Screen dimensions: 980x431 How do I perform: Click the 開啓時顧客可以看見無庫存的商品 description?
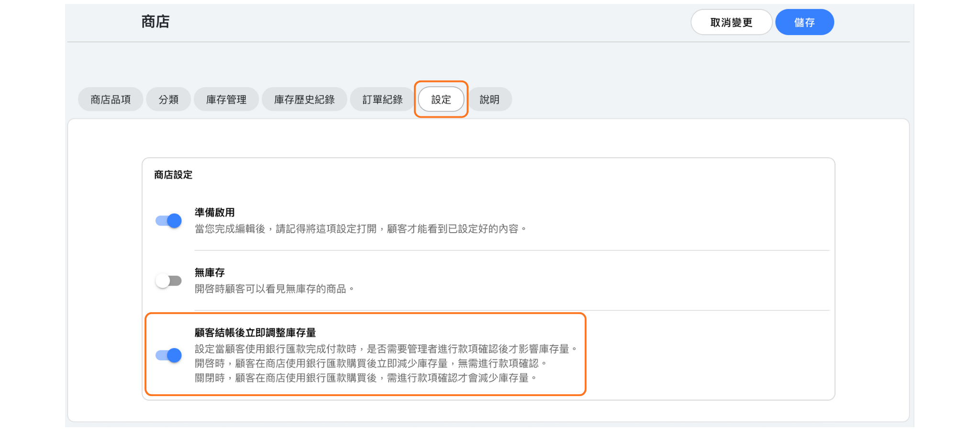click(x=274, y=289)
